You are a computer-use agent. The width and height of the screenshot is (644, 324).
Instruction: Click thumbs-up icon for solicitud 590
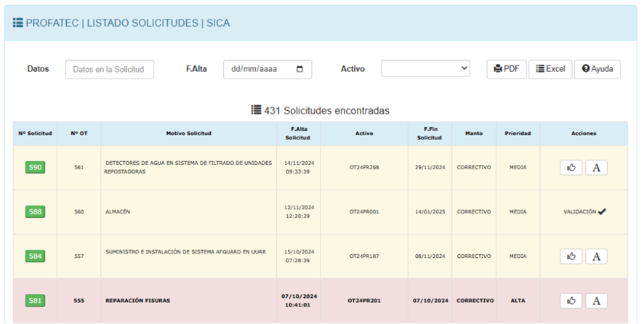571,168
